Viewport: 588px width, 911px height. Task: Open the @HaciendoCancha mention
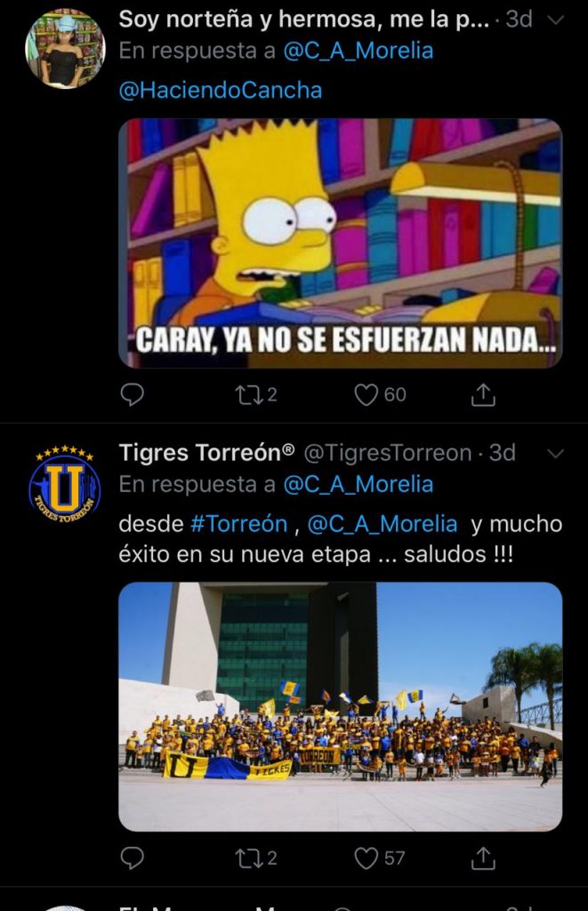(221, 90)
